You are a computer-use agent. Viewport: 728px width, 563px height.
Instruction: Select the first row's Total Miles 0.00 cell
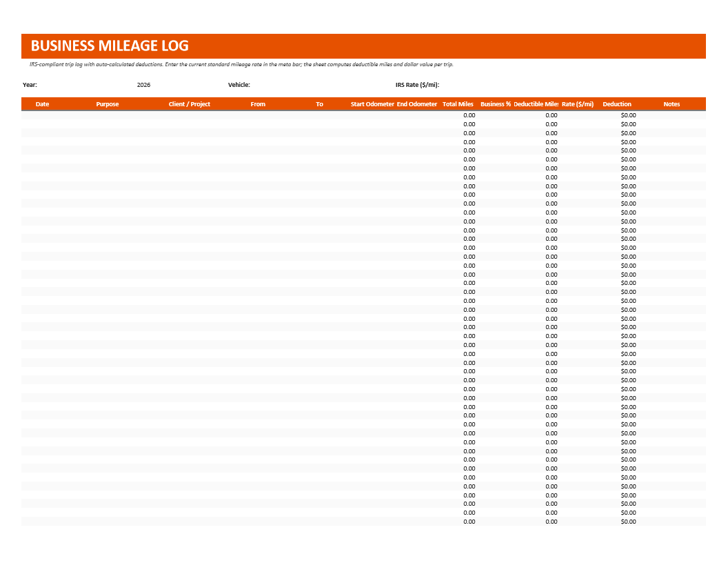[458, 115]
